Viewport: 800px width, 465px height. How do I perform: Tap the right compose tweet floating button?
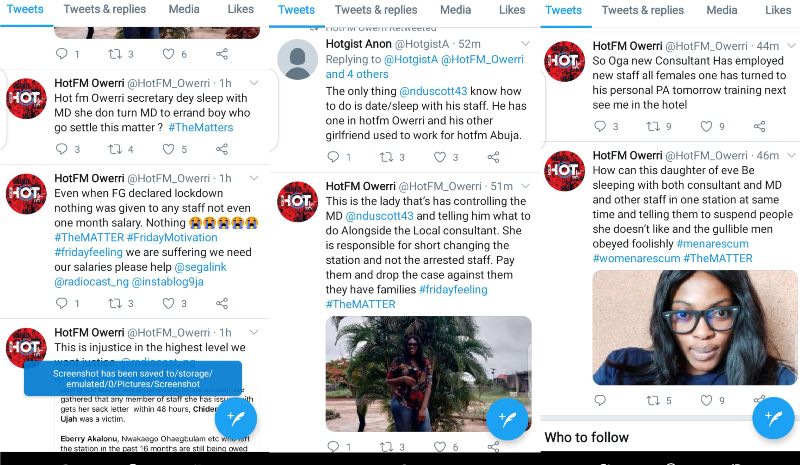pos(773,418)
